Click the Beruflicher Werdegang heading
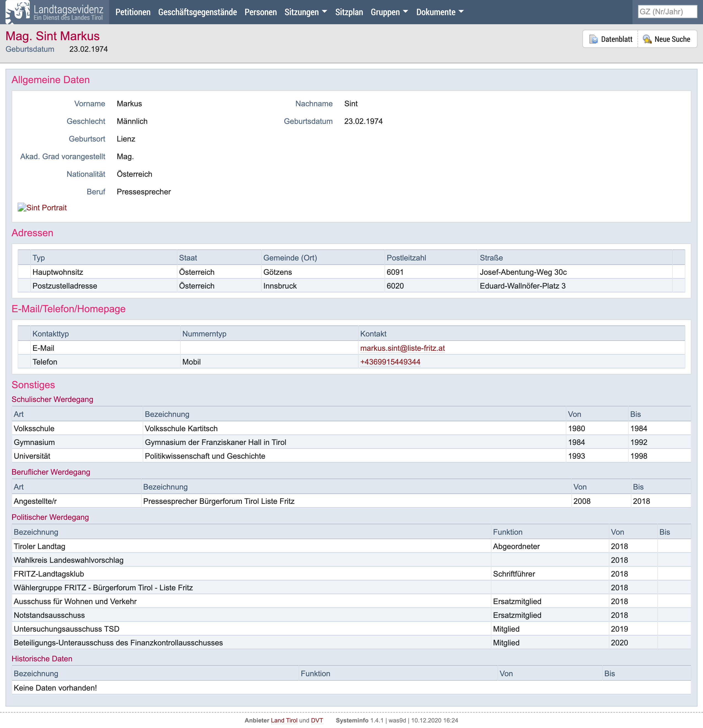The image size is (703, 728). (x=51, y=472)
